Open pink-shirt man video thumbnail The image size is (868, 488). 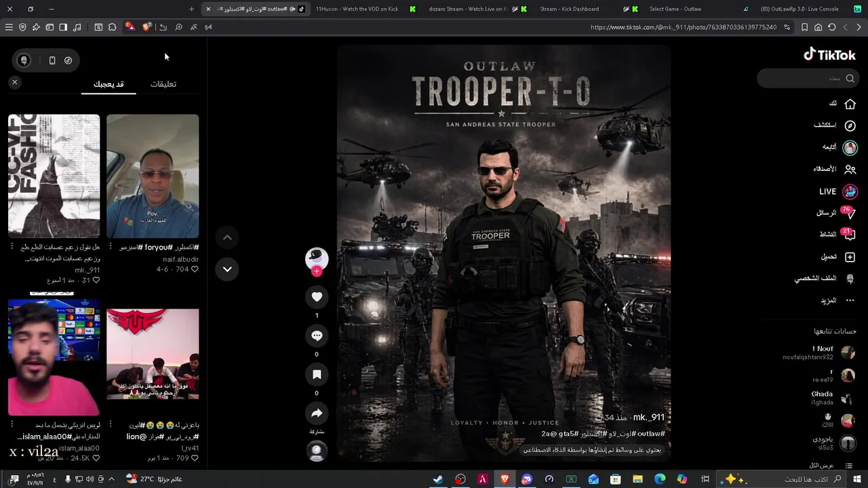[x=54, y=357]
